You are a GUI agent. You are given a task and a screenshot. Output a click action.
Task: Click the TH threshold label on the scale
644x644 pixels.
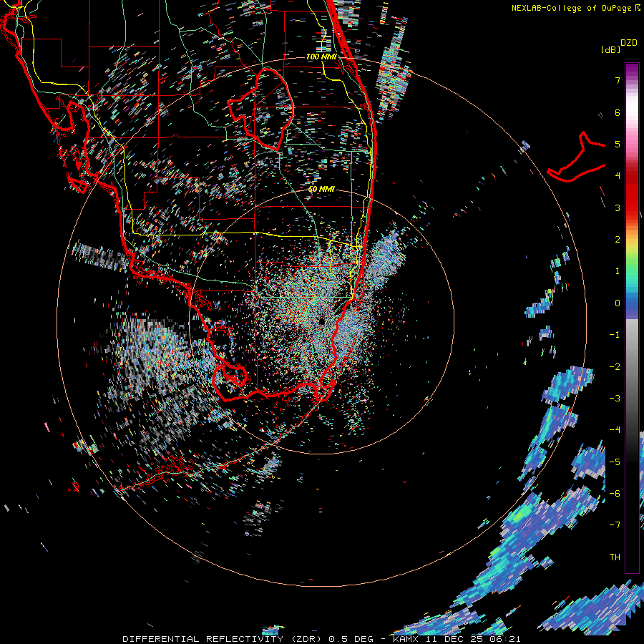coord(615,557)
